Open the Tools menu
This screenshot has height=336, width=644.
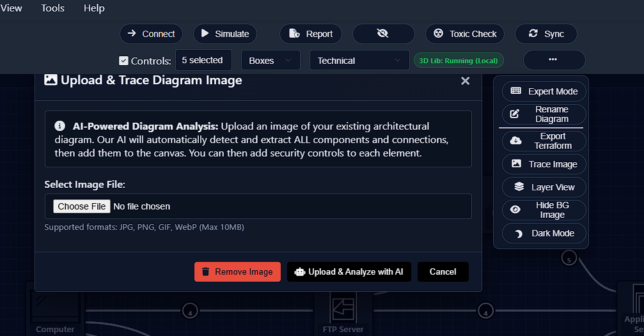coord(52,8)
